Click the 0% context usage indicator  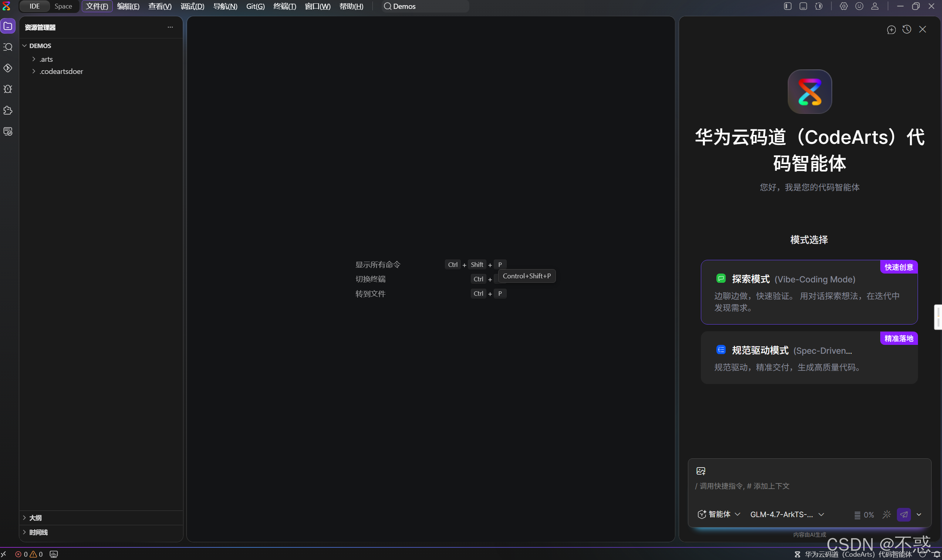pos(864,515)
